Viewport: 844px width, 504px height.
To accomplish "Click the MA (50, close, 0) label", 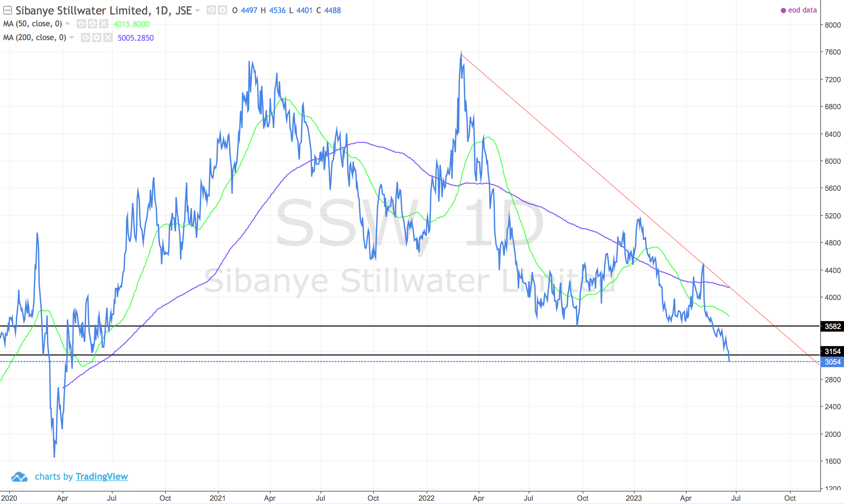I will [x=33, y=24].
